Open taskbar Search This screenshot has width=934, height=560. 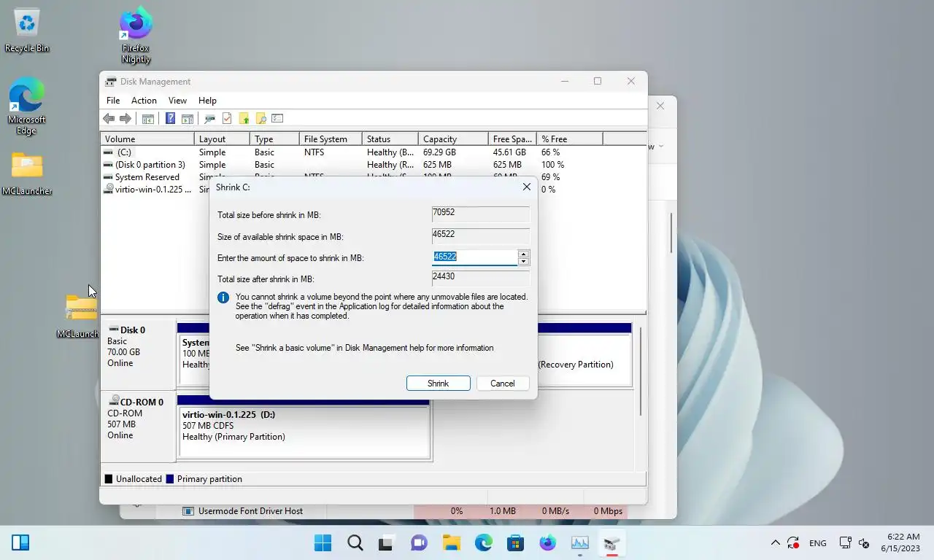[355, 542]
